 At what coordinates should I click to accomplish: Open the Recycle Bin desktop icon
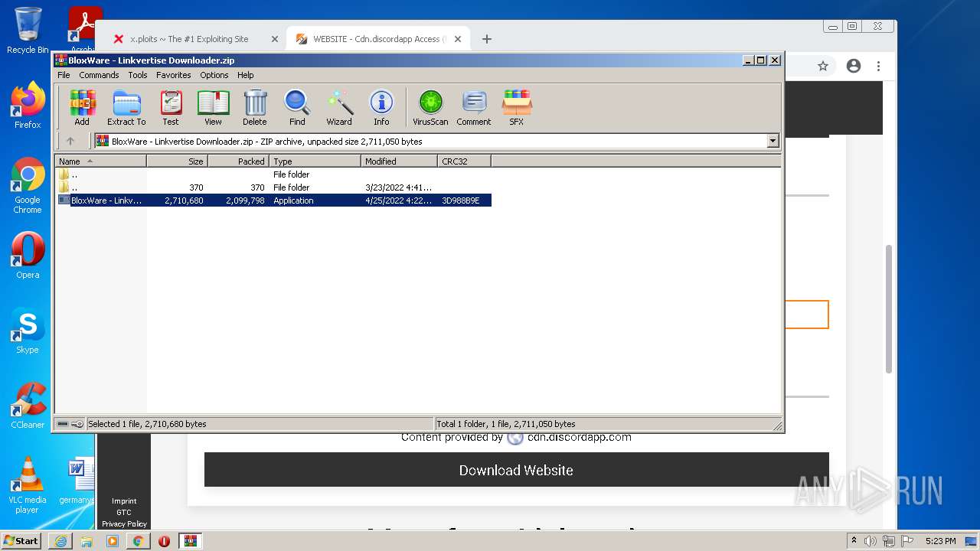[28, 31]
